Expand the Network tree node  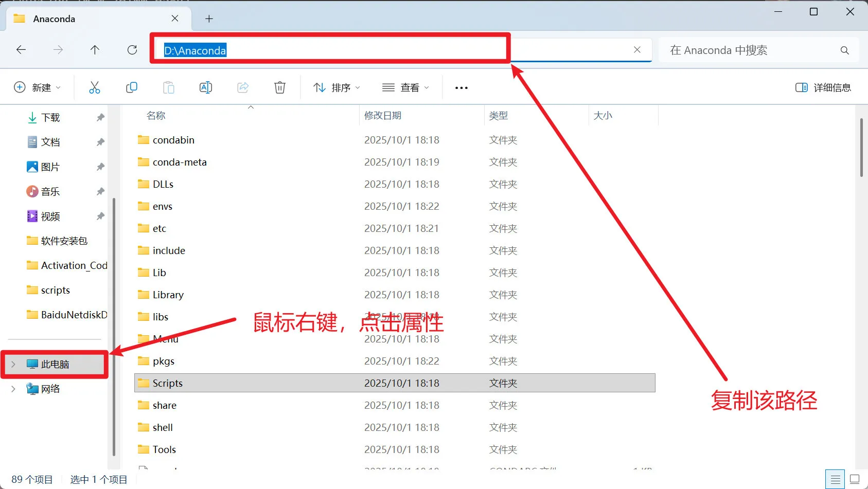(13, 389)
